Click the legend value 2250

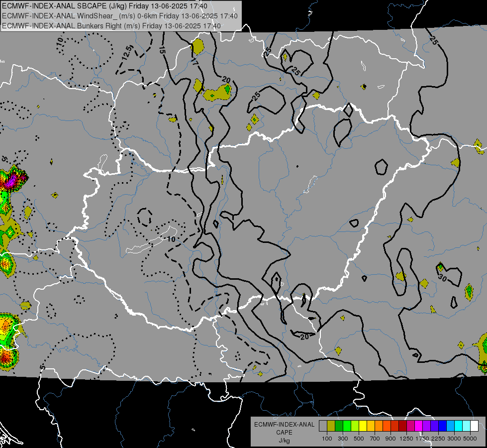pos(438,439)
